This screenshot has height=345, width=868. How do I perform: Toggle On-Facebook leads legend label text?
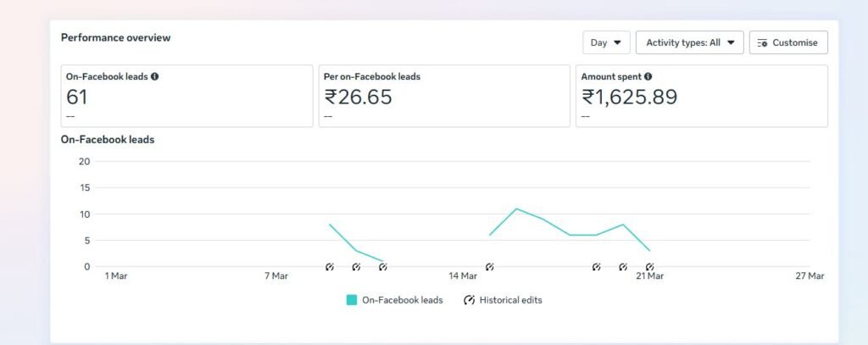(x=402, y=300)
